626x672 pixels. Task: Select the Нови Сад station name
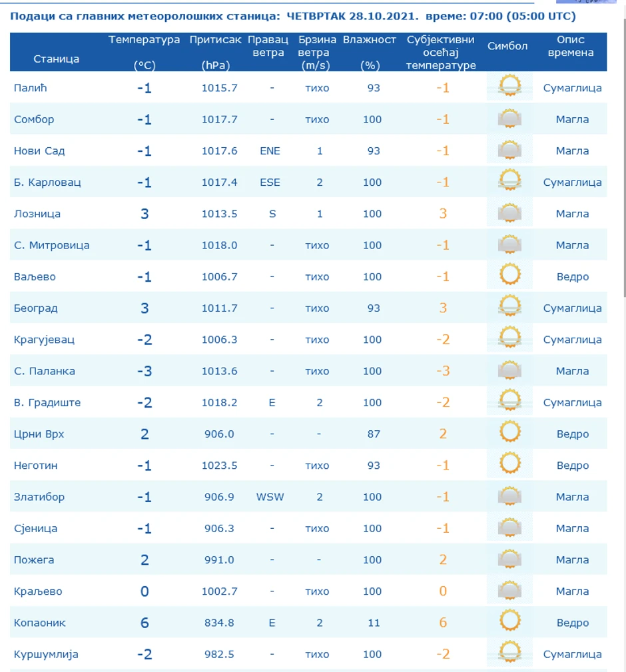coord(39,151)
